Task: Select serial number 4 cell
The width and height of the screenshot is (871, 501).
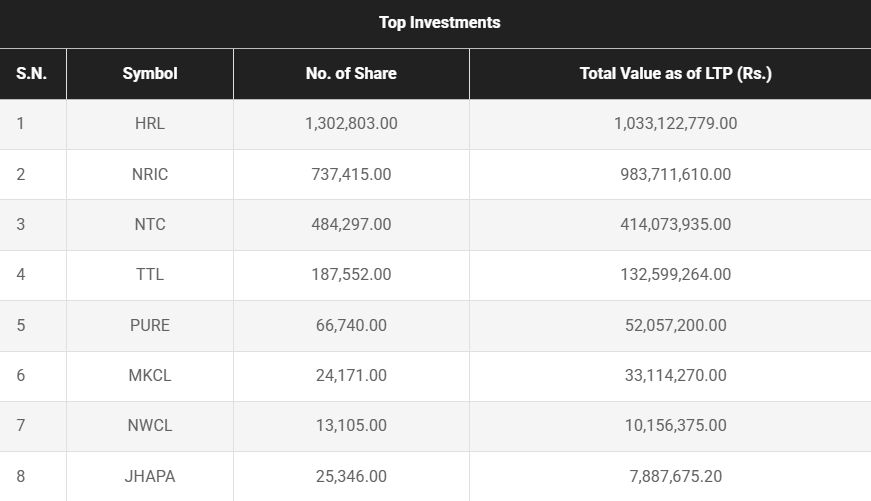Action: click(21, 274)
